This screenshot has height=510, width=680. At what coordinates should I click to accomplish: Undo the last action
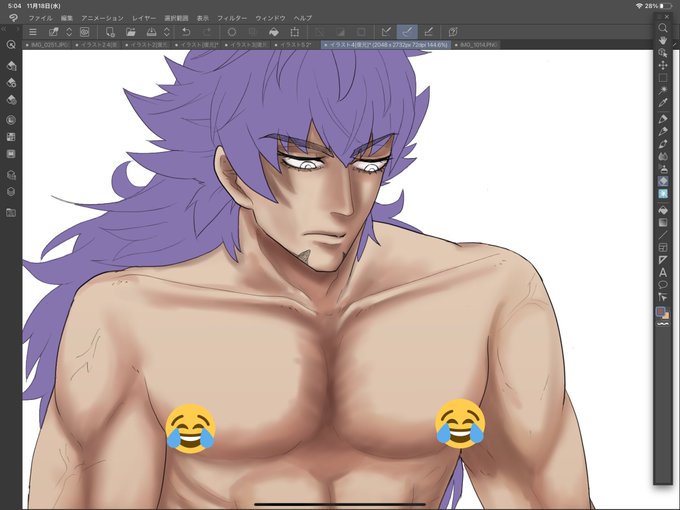186,32
